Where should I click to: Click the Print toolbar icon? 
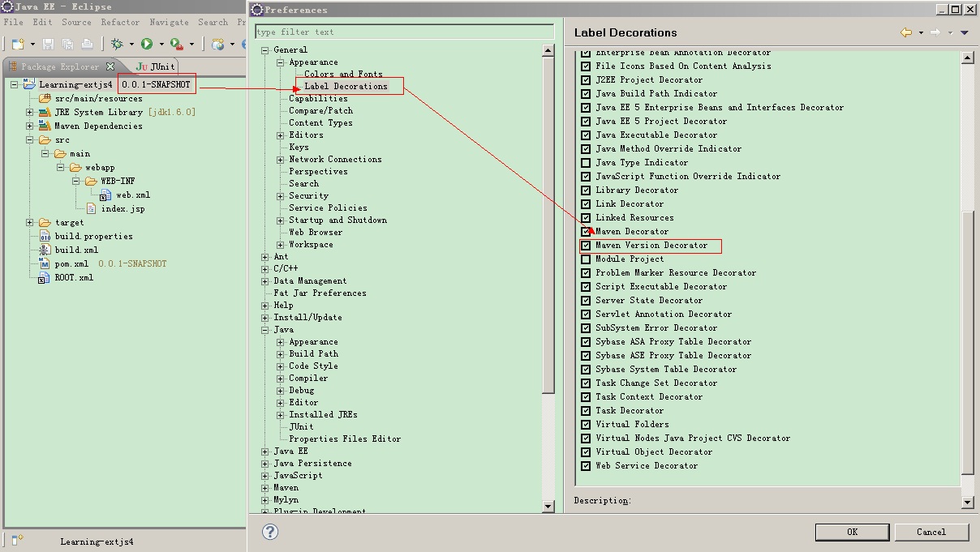coord(87,44)
